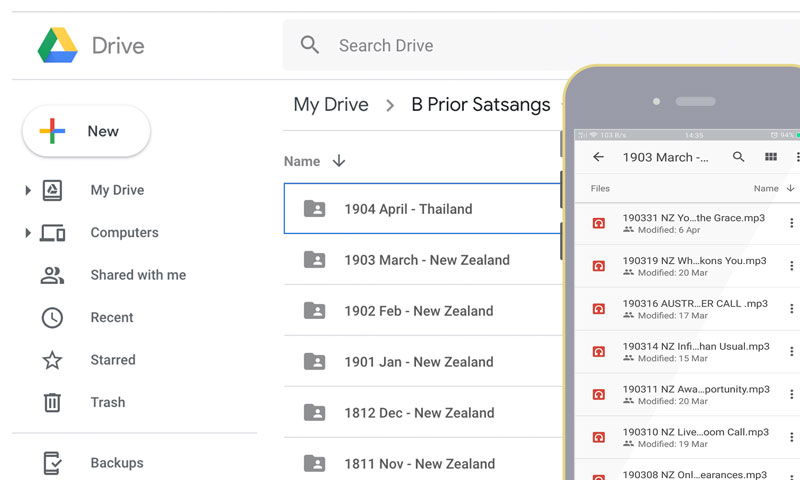Open the Trash section

[108, 402]
